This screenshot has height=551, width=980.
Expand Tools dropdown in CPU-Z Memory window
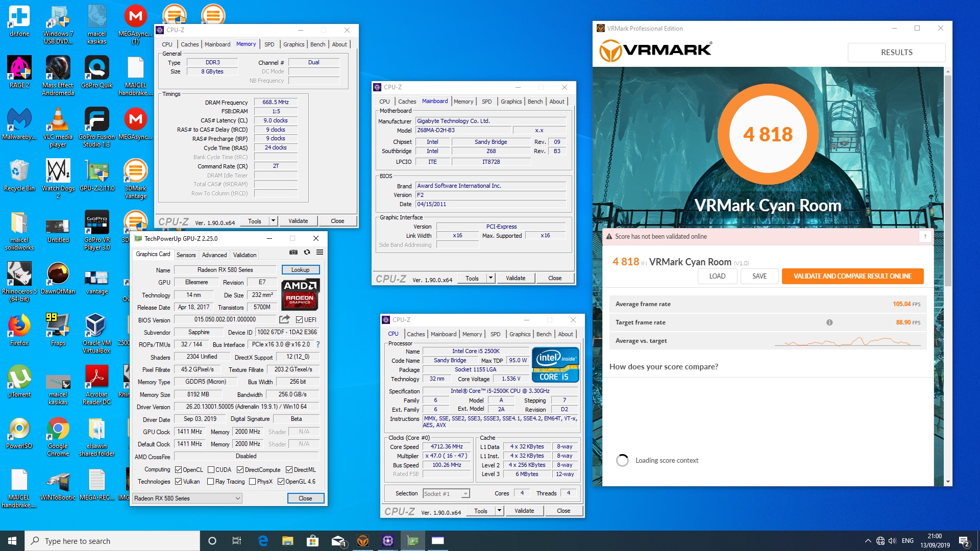tap(273, 221)
